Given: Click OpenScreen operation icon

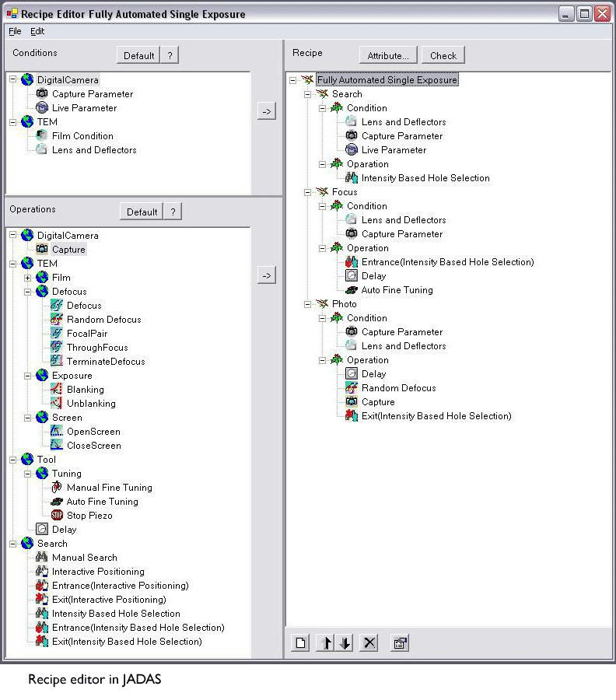Looking at the screenshot, I should pos(57,431).
